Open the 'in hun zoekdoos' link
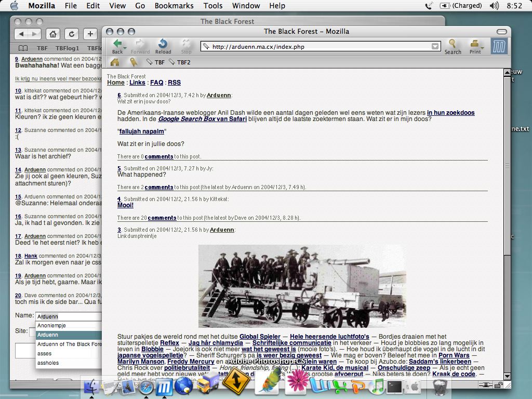 (x=450, y=113)
